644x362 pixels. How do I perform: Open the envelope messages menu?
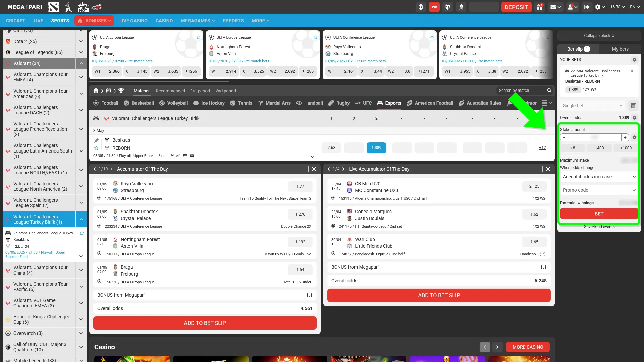point(555,7)
